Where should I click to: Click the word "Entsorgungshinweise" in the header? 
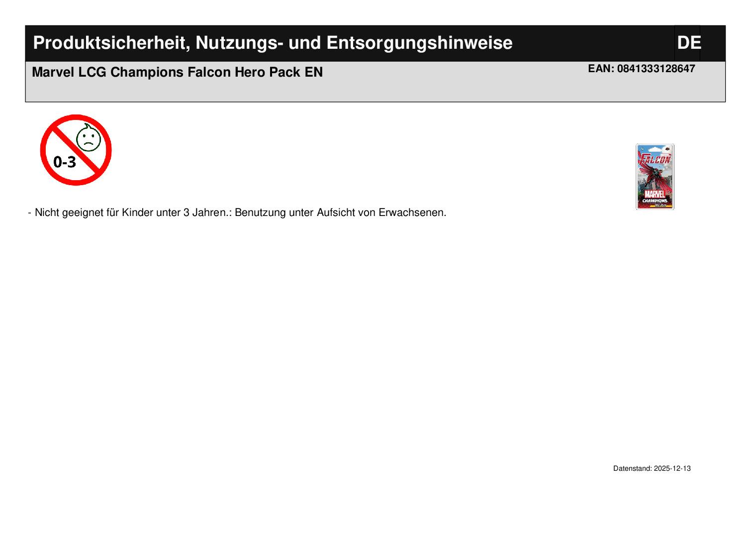pyautogui.click(x=419, y=43)
